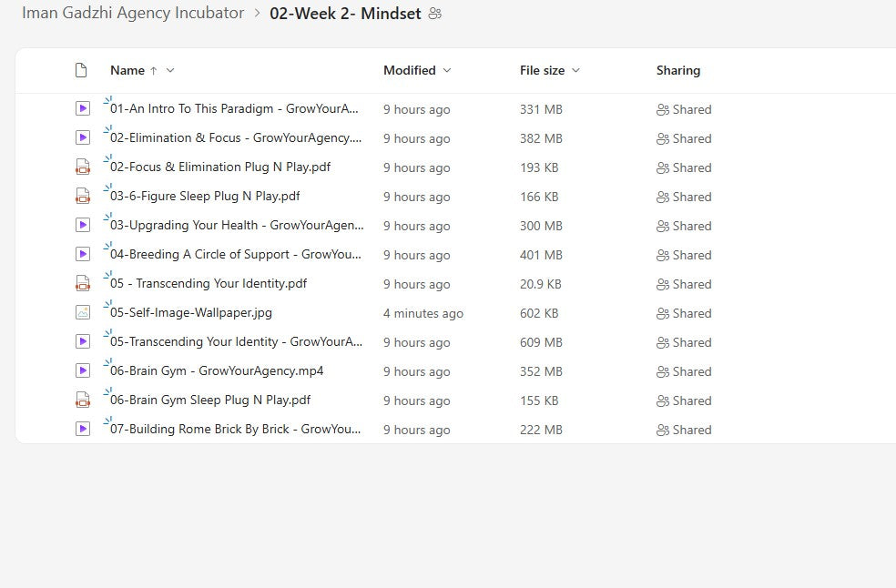
Task: Click the shared people icon beside folder title
Action: pos(435,14)
